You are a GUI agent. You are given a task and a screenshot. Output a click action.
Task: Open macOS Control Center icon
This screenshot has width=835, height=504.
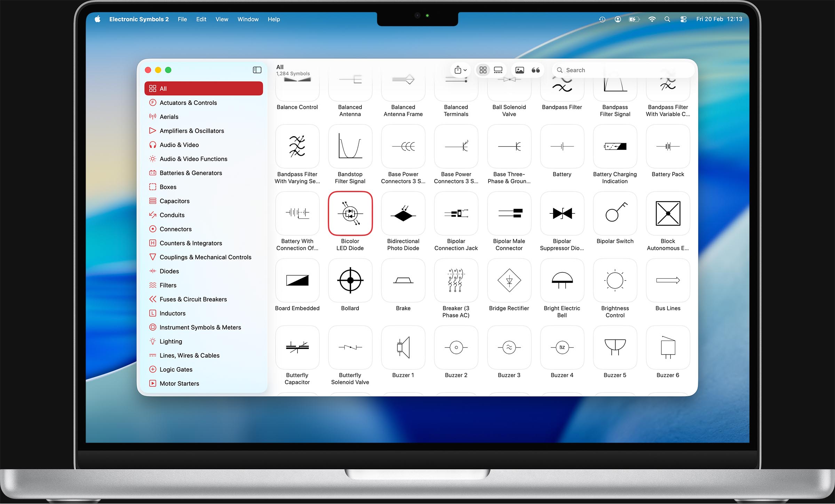(x=683, y=19)
